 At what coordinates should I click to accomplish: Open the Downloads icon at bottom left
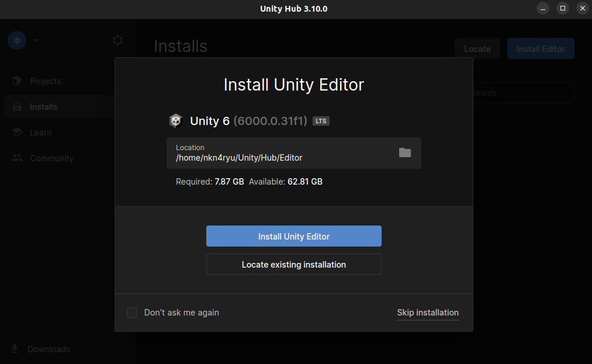pos(15,349)
